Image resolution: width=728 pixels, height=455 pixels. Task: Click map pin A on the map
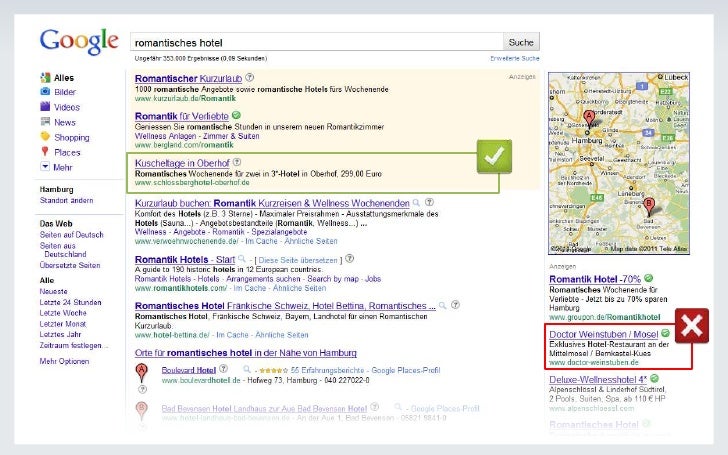tap(589, 119)
